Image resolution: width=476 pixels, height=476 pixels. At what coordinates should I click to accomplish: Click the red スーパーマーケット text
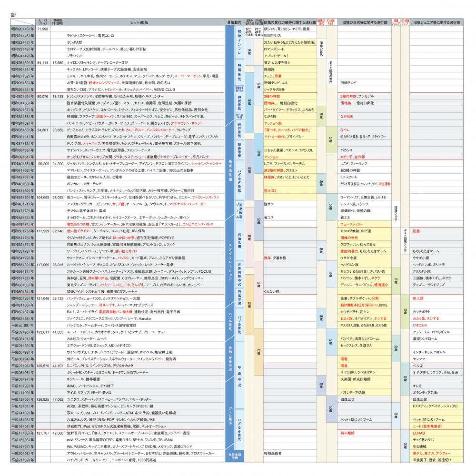[x=188, y=76]
